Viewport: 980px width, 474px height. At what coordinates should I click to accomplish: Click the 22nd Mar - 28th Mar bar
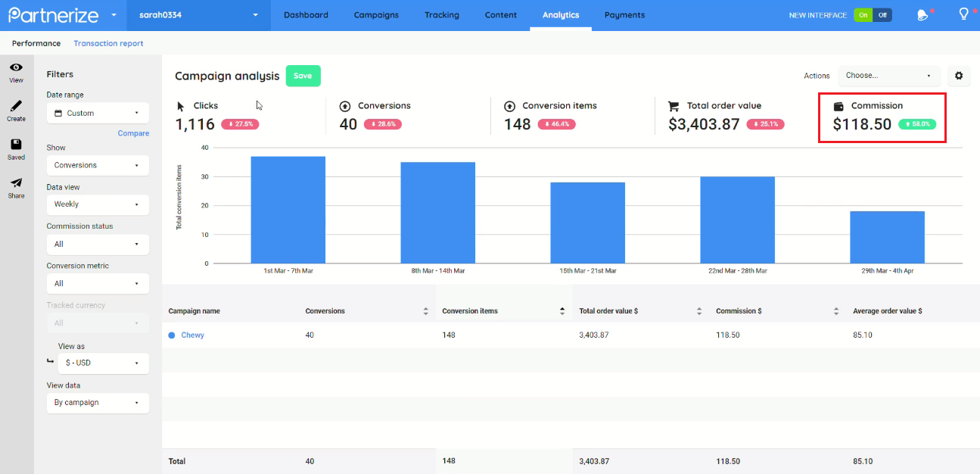tap(737, 220)
